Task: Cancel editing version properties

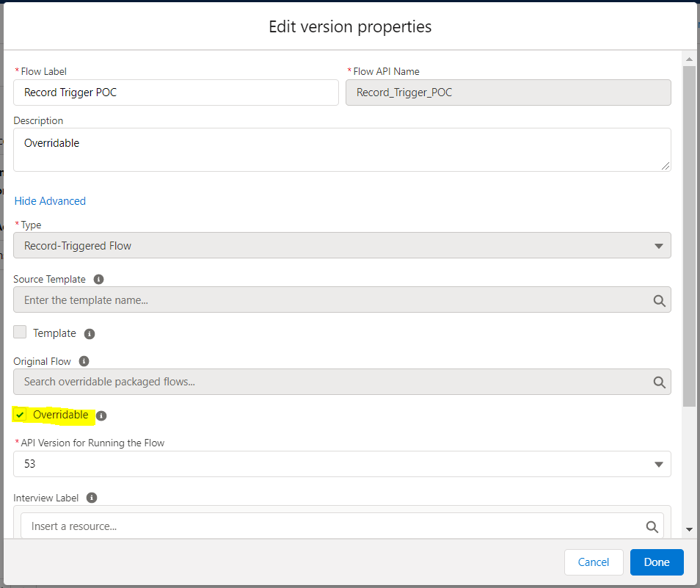Action: click(593, 562)
